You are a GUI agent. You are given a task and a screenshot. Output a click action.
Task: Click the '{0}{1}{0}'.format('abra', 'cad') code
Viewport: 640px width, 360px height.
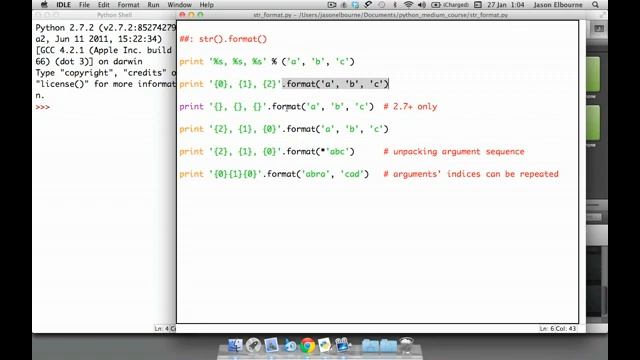click(x=289, y=174)
